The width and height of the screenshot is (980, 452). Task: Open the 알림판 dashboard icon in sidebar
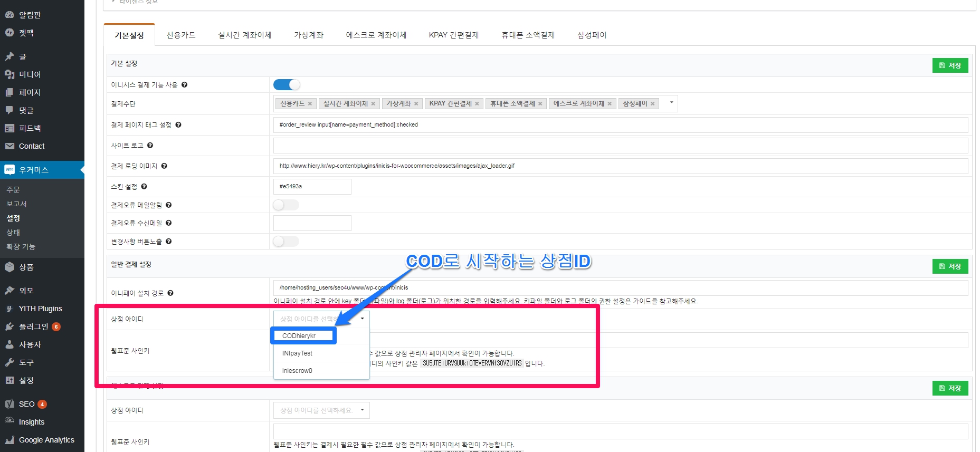coord(9,15)
